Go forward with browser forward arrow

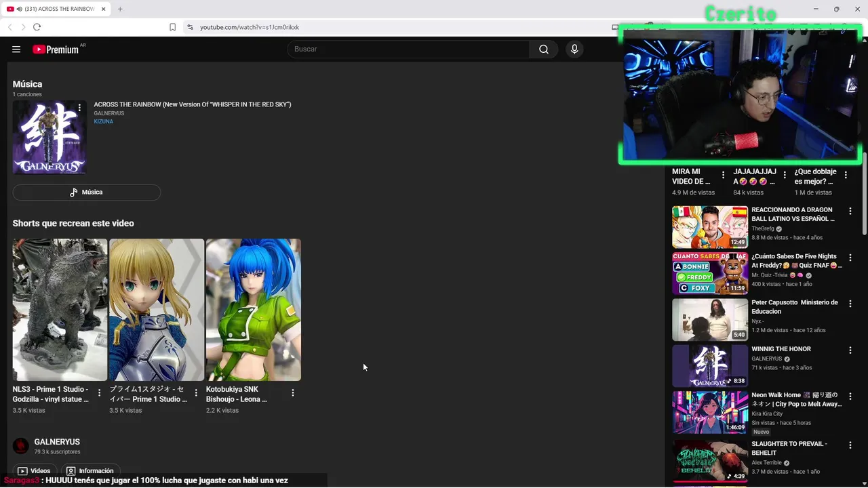(23, 27)
